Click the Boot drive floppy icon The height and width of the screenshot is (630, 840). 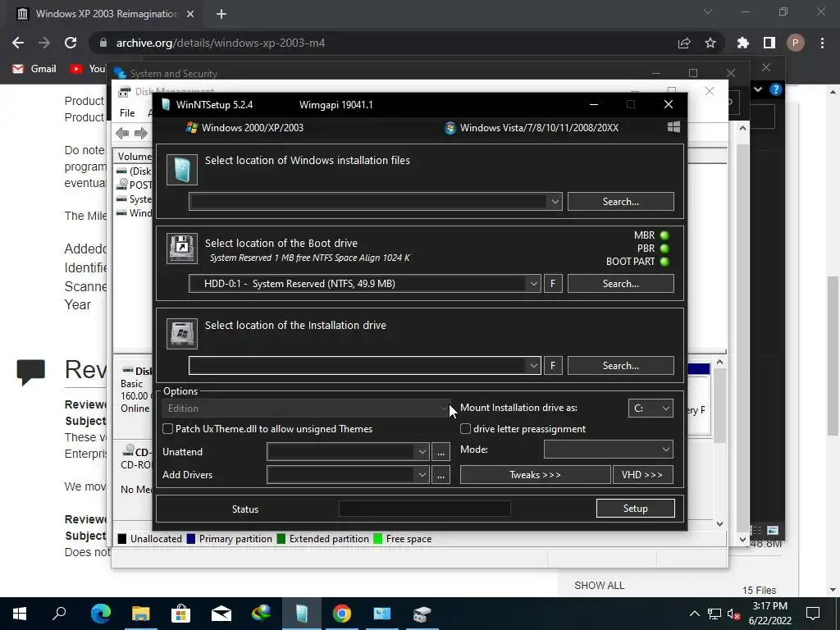click(181, 248)
